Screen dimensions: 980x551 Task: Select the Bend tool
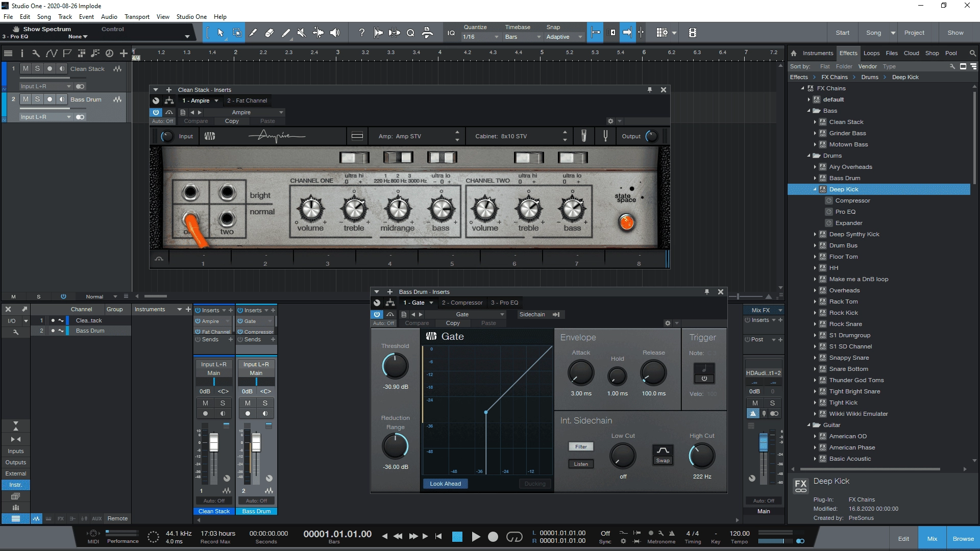click(x=318, y=33)
